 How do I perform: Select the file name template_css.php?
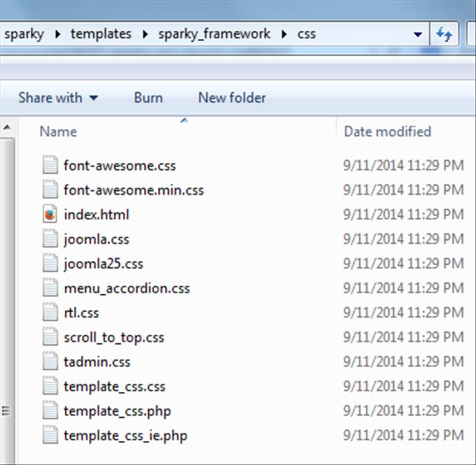pos(117,412)
